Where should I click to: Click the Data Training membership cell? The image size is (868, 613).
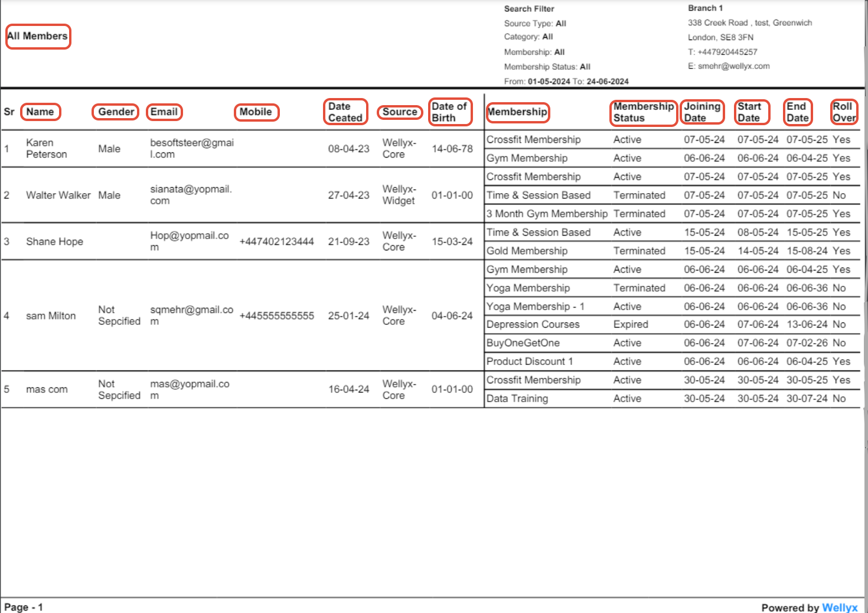click(x=517, y=399)
